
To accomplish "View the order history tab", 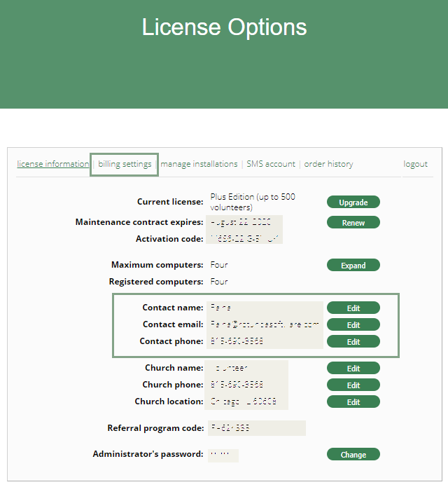I will (x=328, y=164).
